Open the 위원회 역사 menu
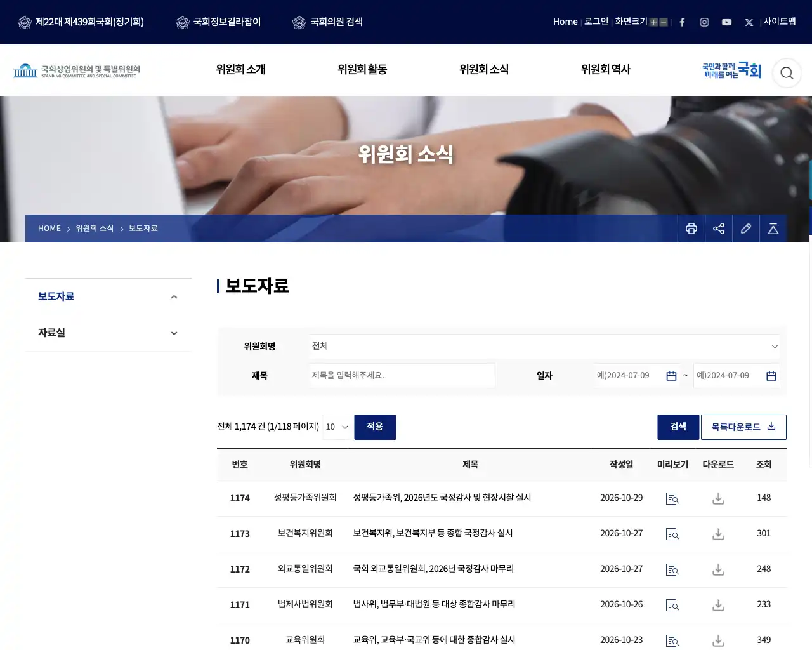The height and width of the screenshot is (650, 812). pyautogui.click(x=606, y=70)
